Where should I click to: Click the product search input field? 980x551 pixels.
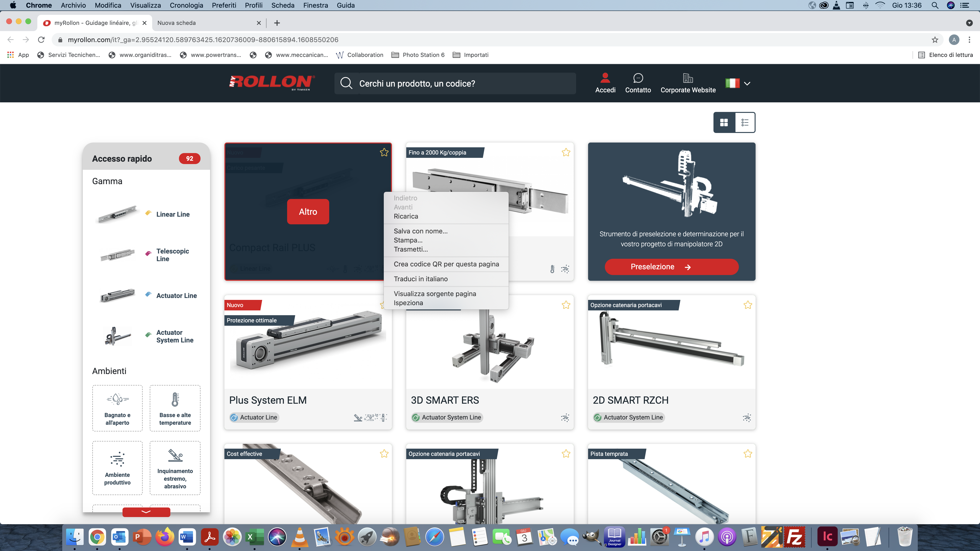[x=455, y=83]
